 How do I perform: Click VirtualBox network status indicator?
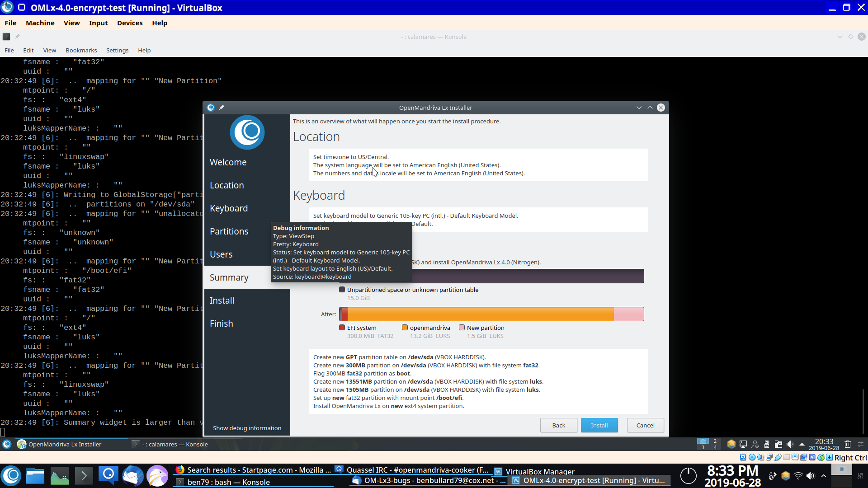(769, 457)
